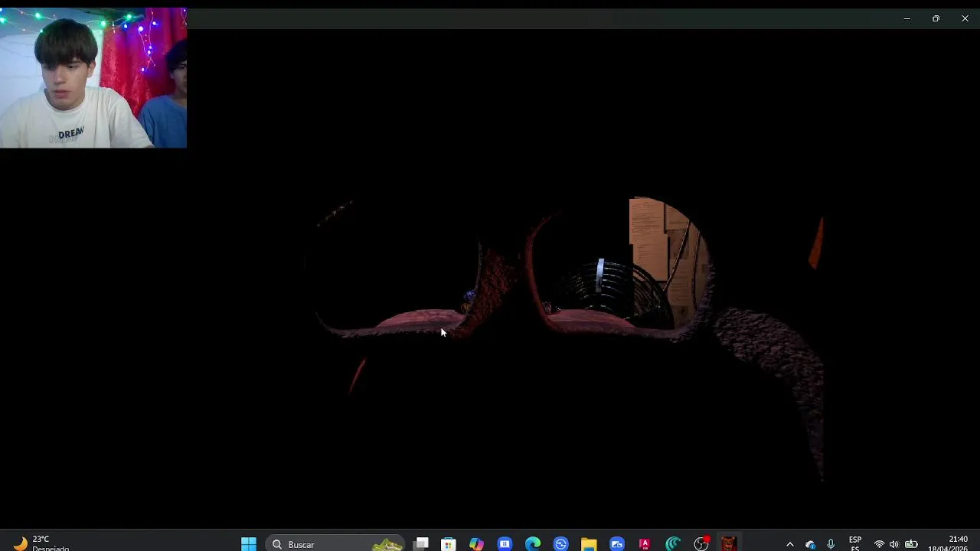
Task: Click the webcam overlay feed
Action: (x=93, y=77)
